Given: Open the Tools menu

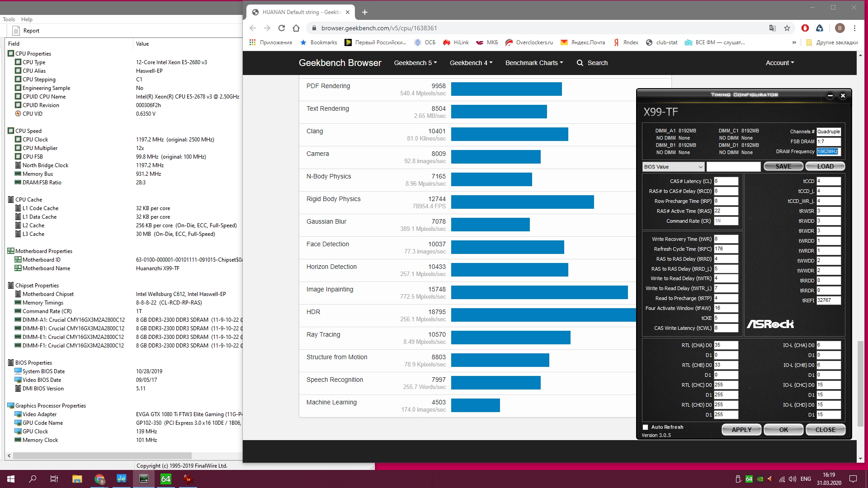Looking at the screenshot, I should coord(9,19).
